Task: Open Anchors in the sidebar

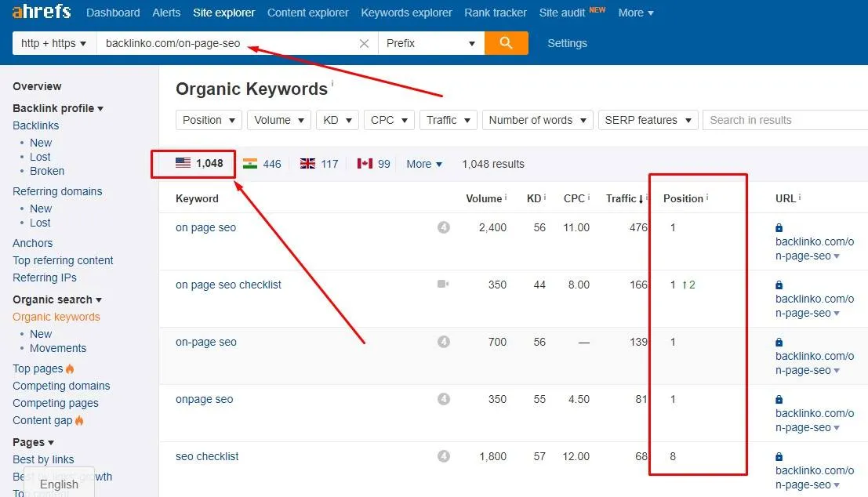Action: (33, 243)
